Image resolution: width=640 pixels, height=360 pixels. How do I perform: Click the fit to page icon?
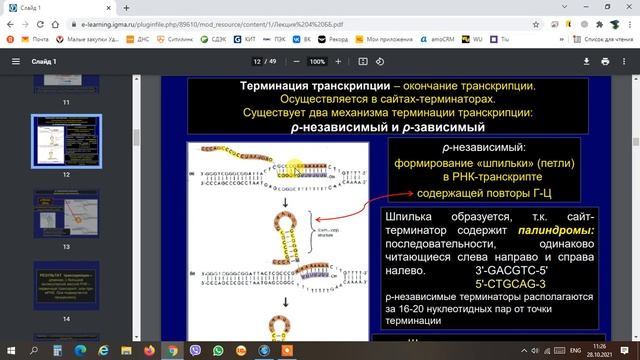pyautogui.click(x=363, y=62)
